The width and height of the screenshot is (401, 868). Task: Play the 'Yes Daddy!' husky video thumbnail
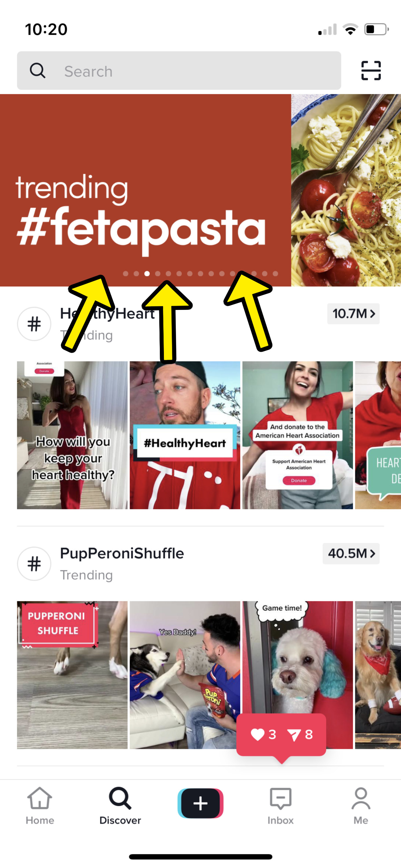click(x=185, y=675)
